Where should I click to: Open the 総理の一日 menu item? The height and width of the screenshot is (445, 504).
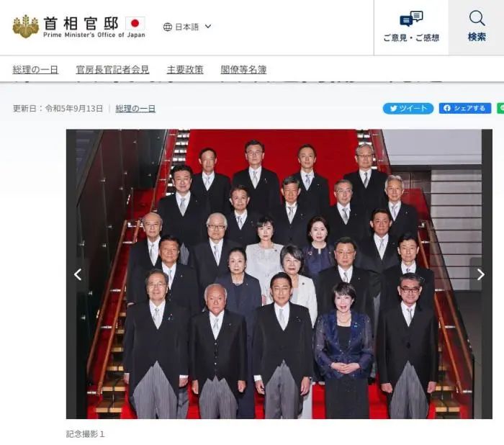(x=35, y=69)
